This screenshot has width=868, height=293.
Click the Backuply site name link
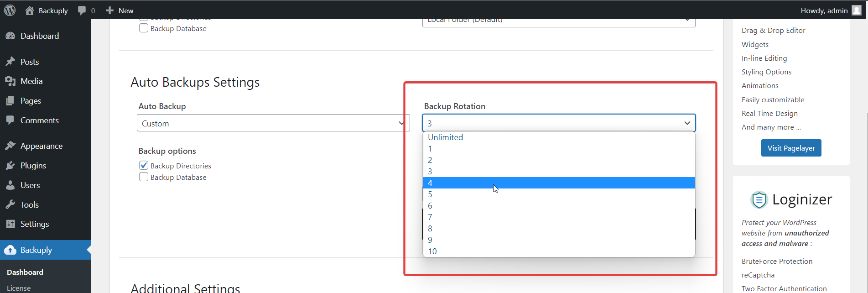(53, 10)
